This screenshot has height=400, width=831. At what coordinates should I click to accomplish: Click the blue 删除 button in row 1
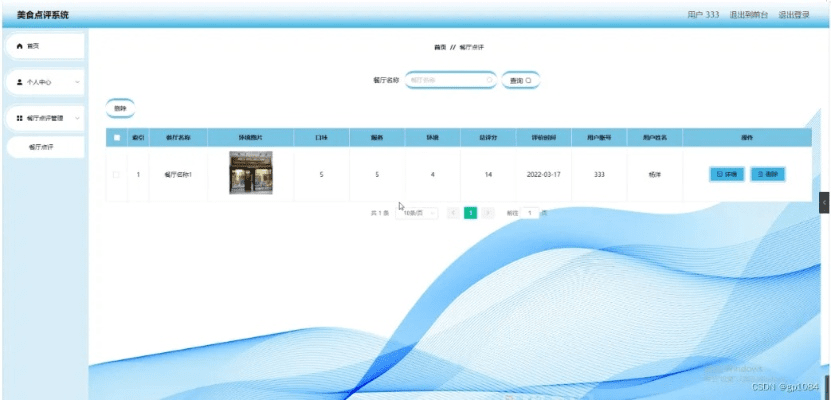[x=767, y=174]
